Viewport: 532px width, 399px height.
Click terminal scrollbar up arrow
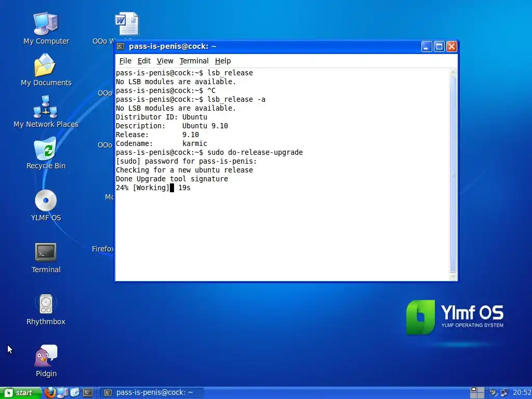[x=453, y=73]
